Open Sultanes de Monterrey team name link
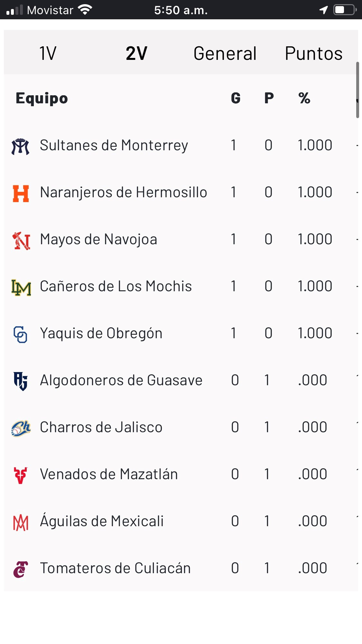The height and width of the screenshot is (644, 362). pos(114,145)
